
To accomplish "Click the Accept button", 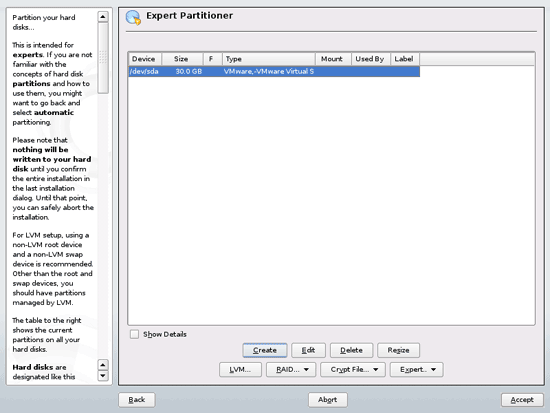I will coord(522,400).
